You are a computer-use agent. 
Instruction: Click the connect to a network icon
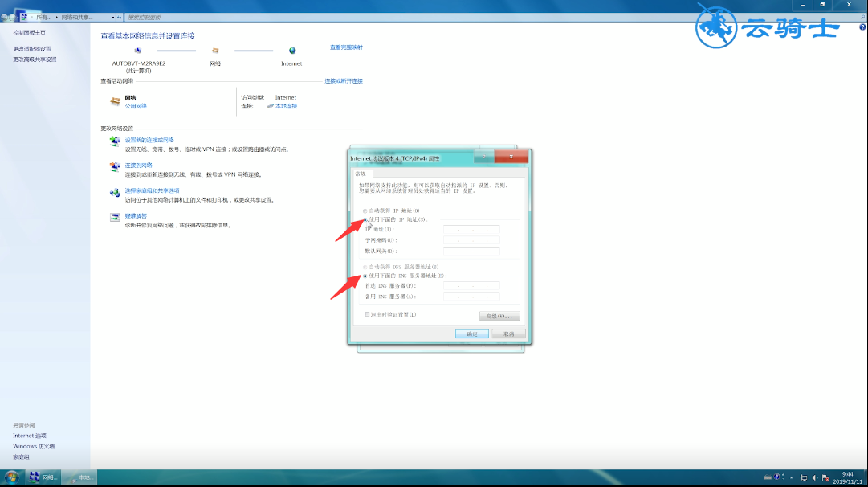(x=115, y=167)
